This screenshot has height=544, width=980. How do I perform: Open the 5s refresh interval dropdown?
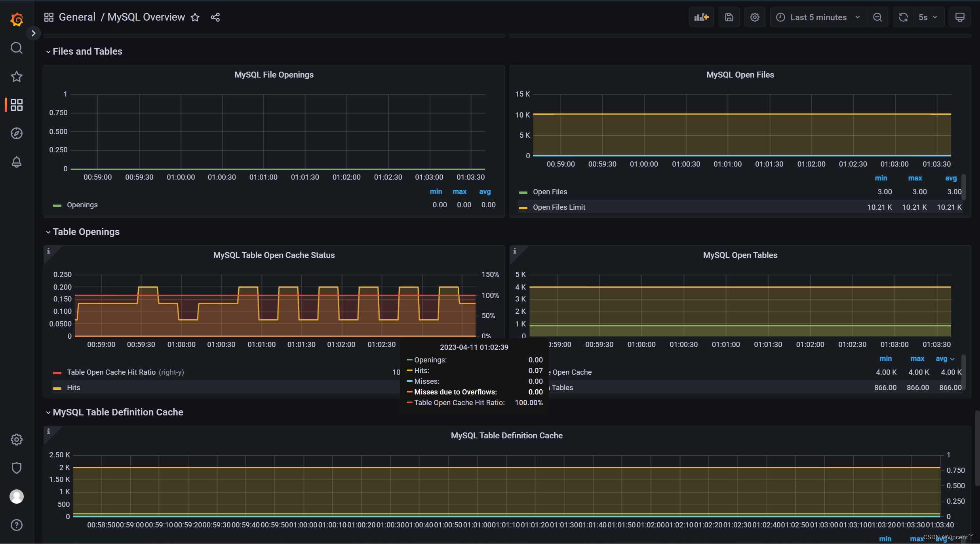click(x=929, y=17)
